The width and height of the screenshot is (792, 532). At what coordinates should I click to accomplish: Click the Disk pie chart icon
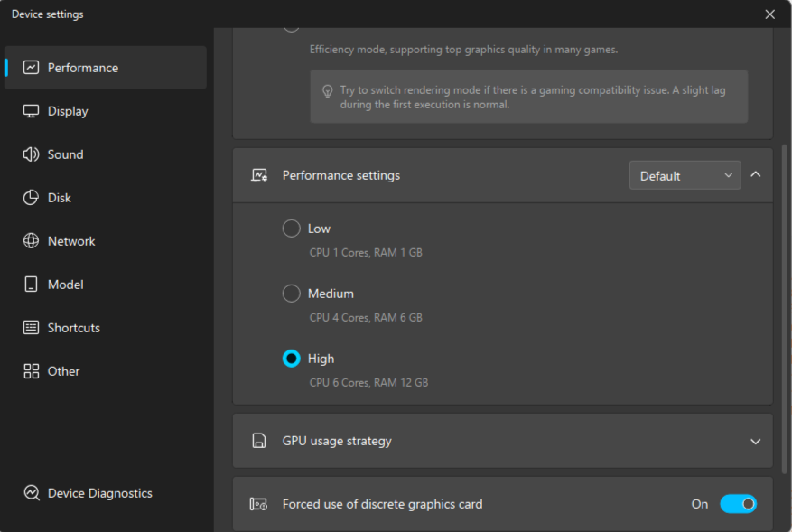click(32, 198)
